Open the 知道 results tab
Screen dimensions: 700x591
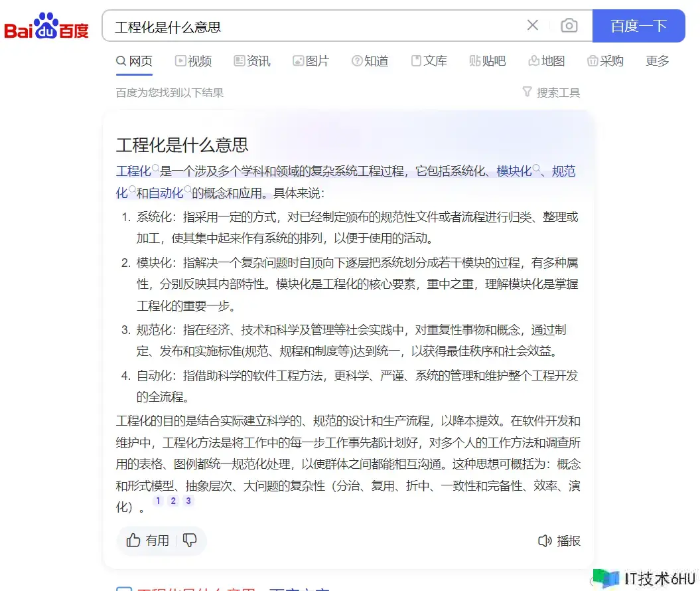click(370, 61)
